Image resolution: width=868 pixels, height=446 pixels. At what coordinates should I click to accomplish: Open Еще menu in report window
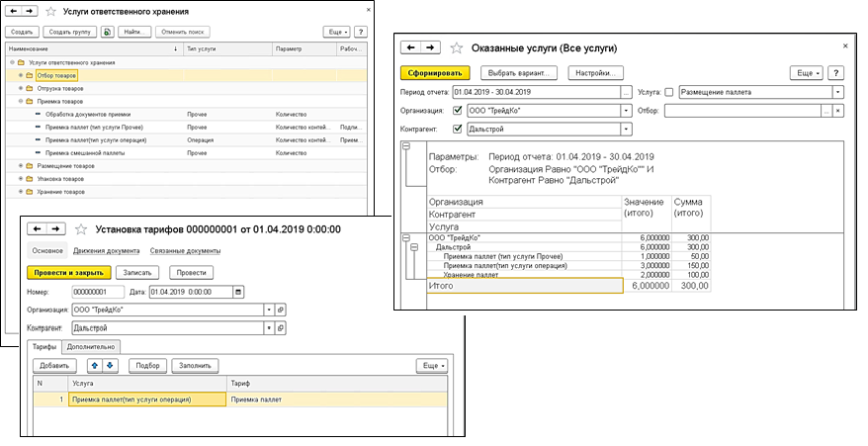tap(808, 72)
